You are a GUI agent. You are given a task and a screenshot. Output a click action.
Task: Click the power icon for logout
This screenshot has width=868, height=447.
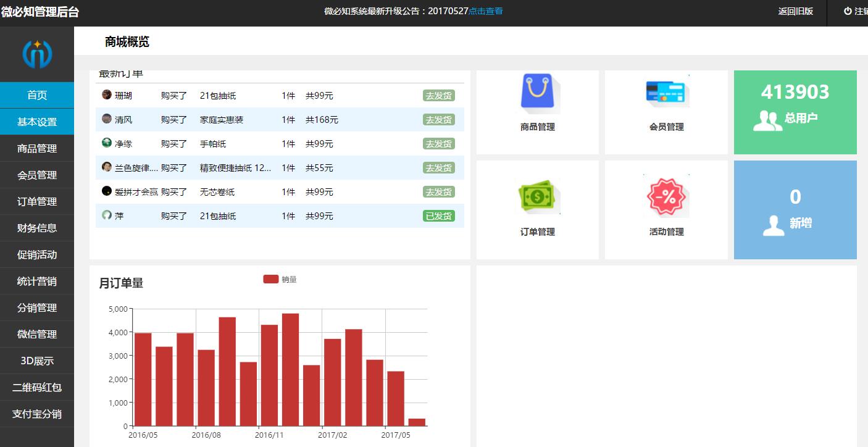(848, 11)
